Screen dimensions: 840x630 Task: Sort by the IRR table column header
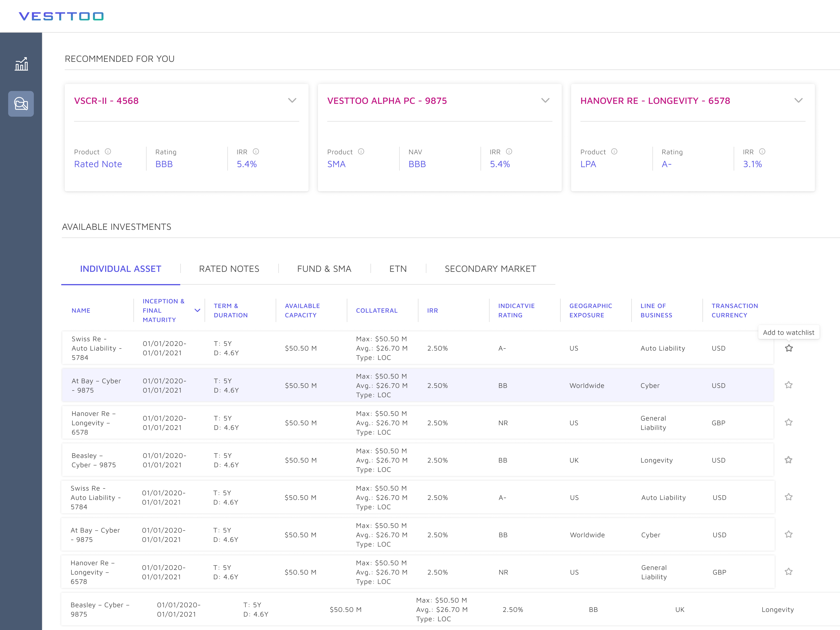(x=432, y=311)
